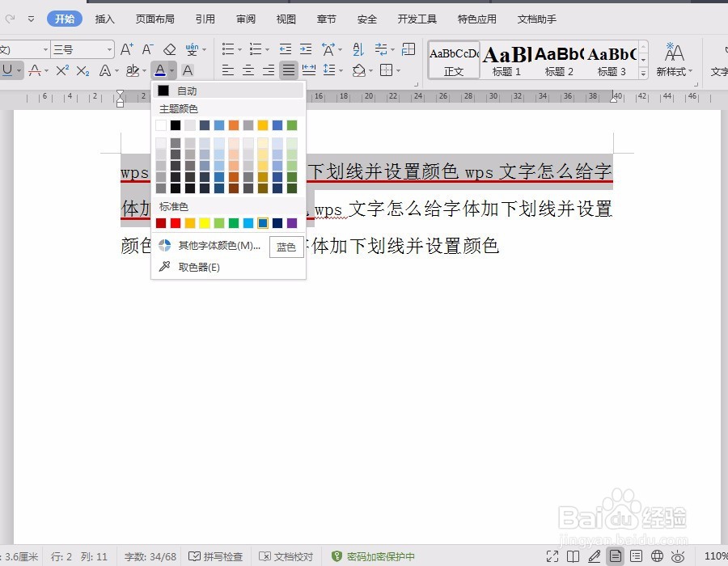Click the text highlight color icon
728x566 pixels.
pos(133,70)
